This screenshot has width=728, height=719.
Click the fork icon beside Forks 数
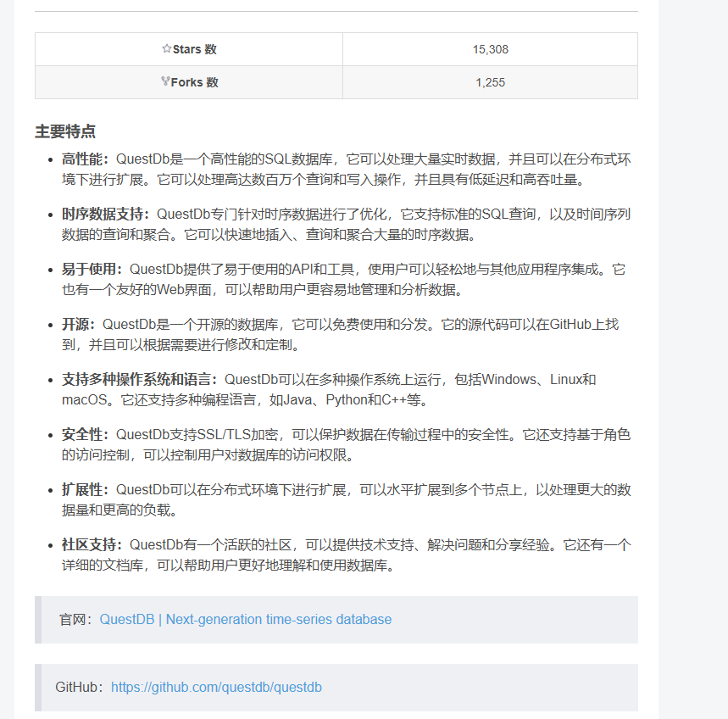(x=166, y=81)
